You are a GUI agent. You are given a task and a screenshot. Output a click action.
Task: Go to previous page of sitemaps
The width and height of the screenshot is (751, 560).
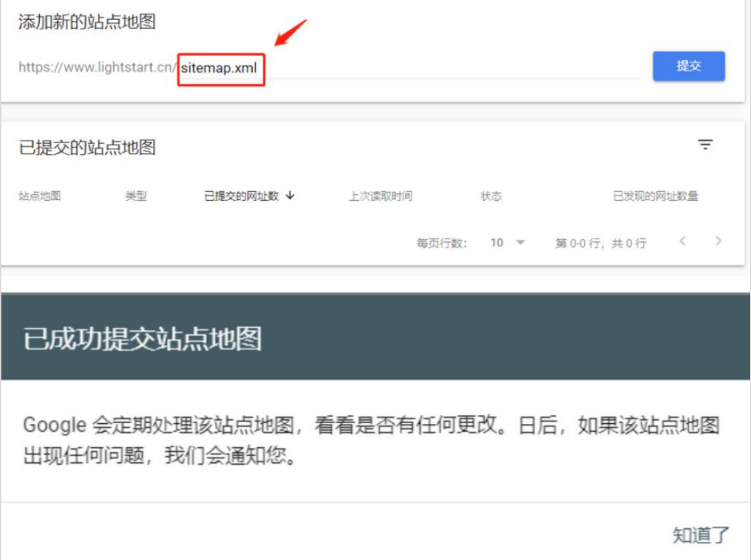682,241
